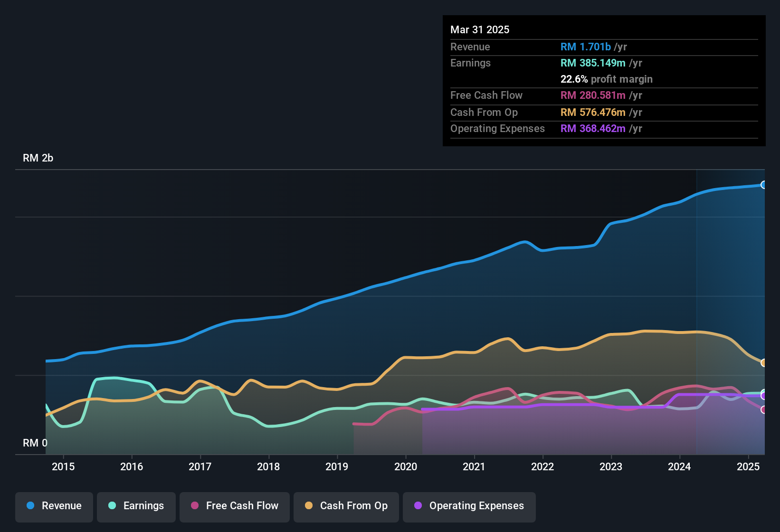The image size is (780, 532).
Task: Click the blue Revenue legend dot
Action: click(x=30, y=506)
